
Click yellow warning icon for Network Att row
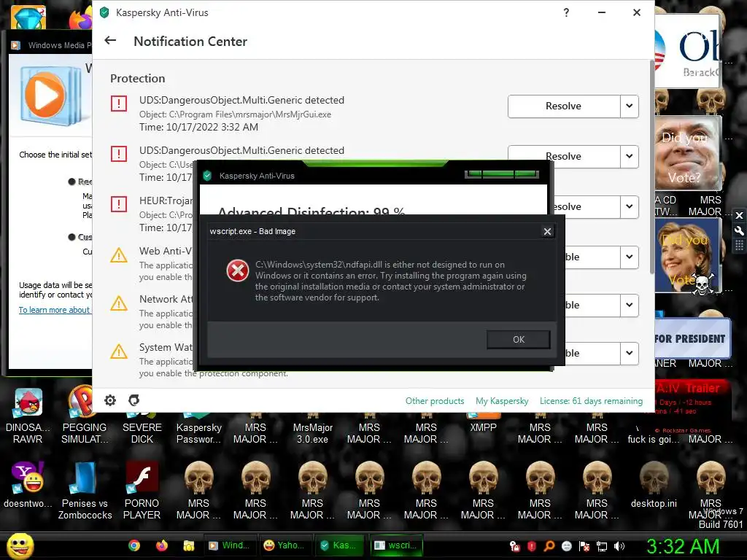119,303
